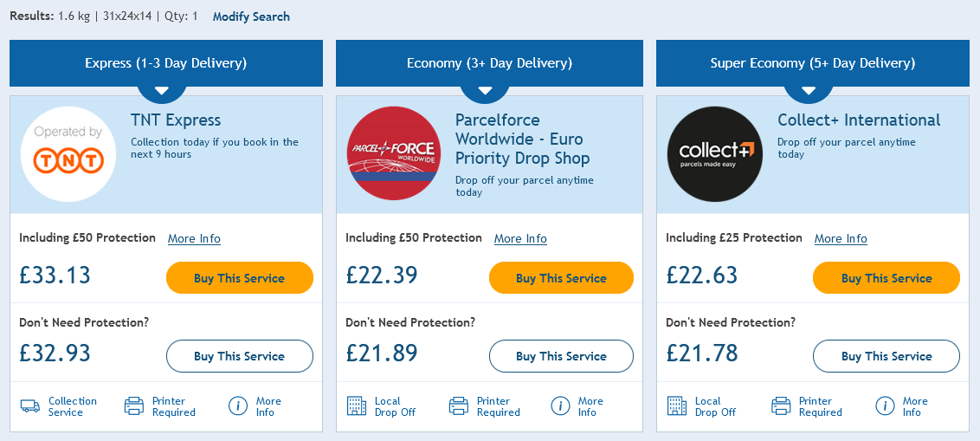980x441 pixels.
Task: Click the TNT printer required icon
Action: coord(134,406)
